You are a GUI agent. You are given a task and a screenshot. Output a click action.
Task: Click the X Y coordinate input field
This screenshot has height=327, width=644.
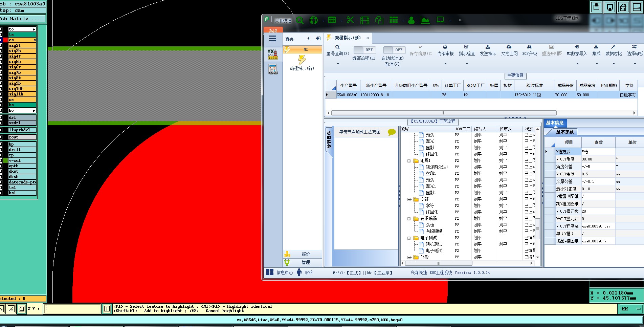[x=72, y=309]
